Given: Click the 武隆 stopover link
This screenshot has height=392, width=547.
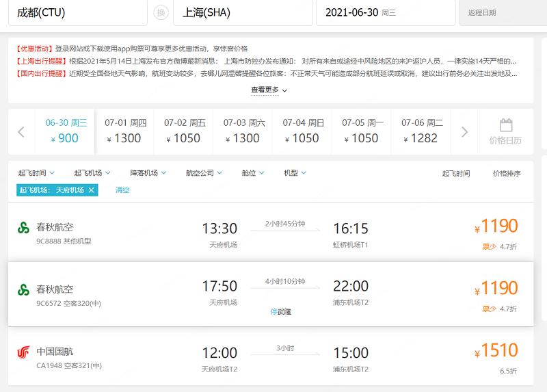Looking at the screenshot, I should click(281, 311).
